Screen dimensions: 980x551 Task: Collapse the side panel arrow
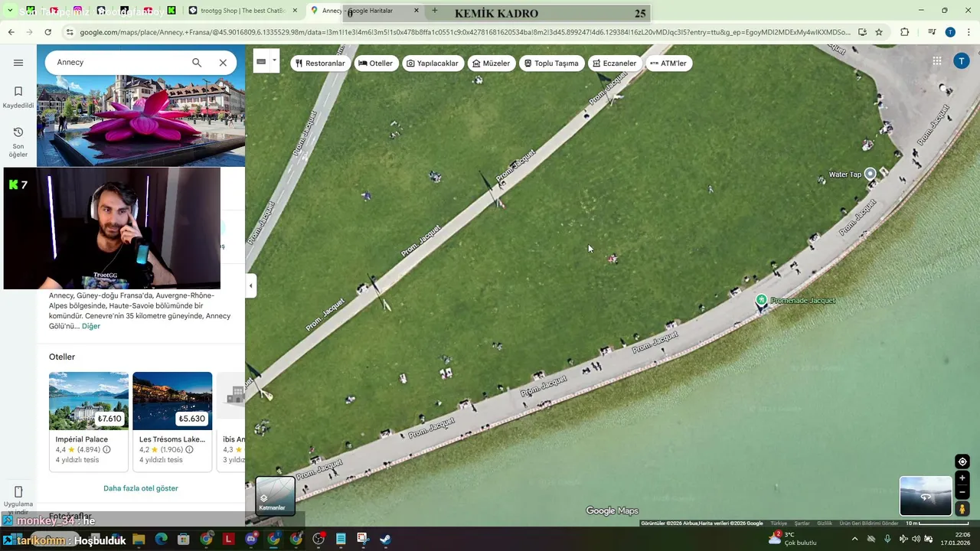(250, 285)
